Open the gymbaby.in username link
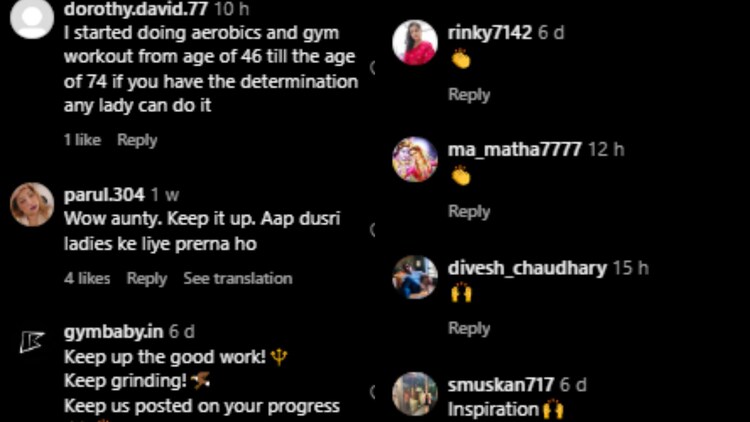750x422 pixels. [x=113, y=332]
